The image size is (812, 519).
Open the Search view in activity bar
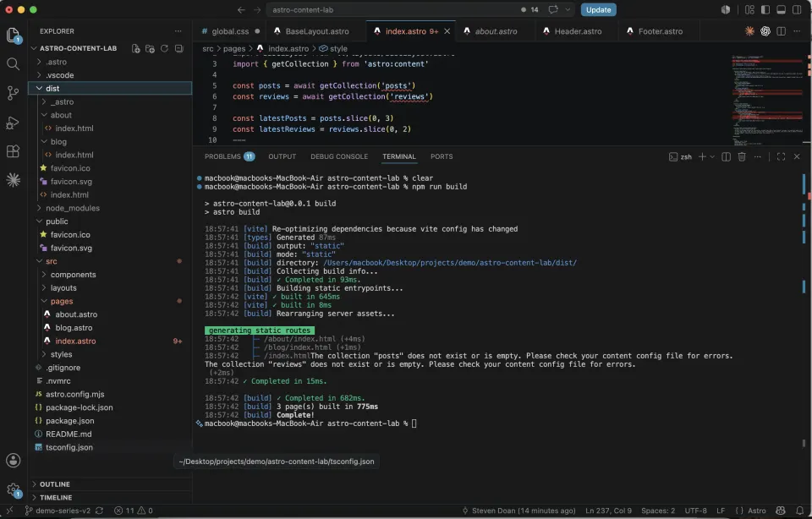pyautogui.click(x=13, y=64)
